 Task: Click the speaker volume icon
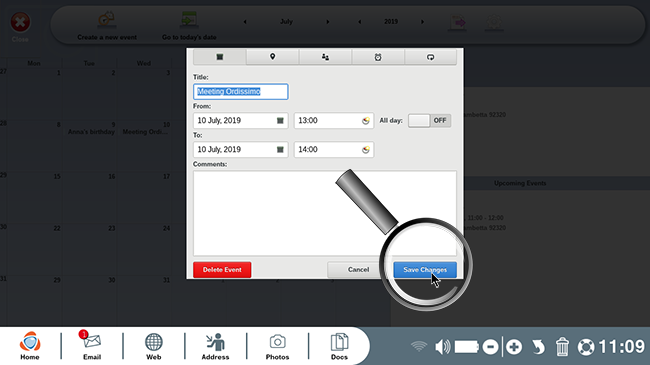tap(442, 347)
